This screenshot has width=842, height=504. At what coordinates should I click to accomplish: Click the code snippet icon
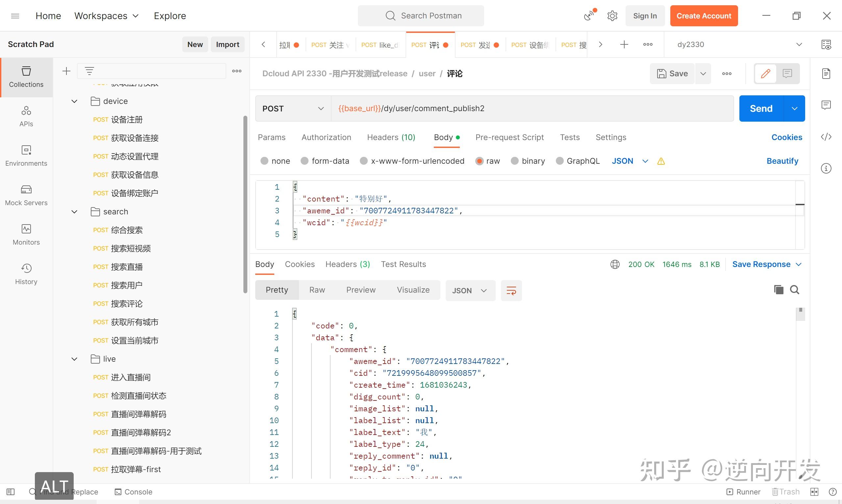[x=826, y=137]
